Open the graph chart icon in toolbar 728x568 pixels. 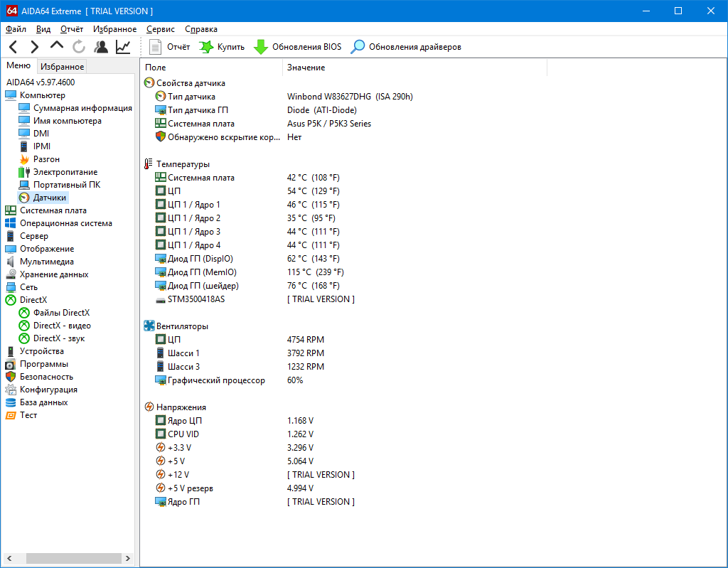point(123,47)
